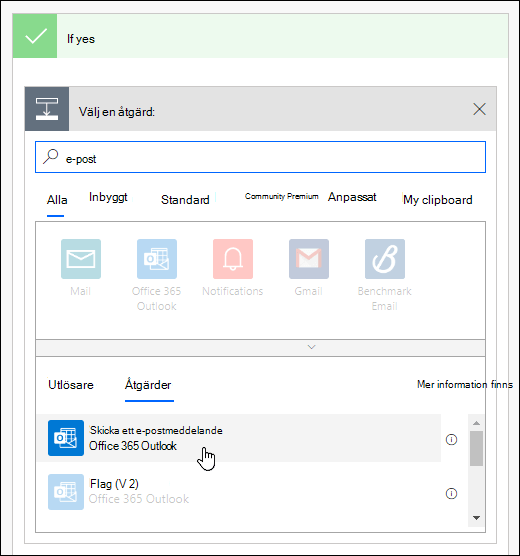The image size is (520, 556).
Task: Expand the connector list chevron
Action: 311,347
